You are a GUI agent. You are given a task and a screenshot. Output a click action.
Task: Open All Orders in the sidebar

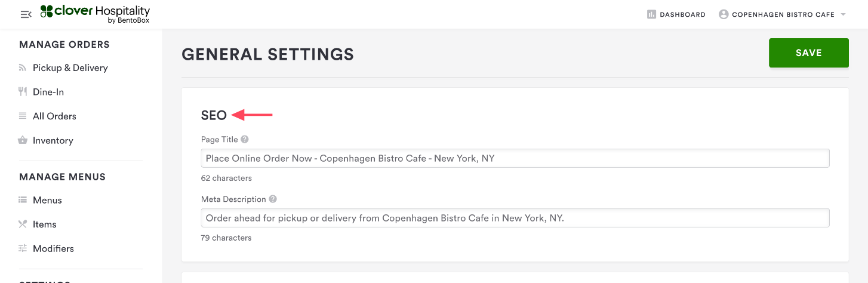point(54,116)
